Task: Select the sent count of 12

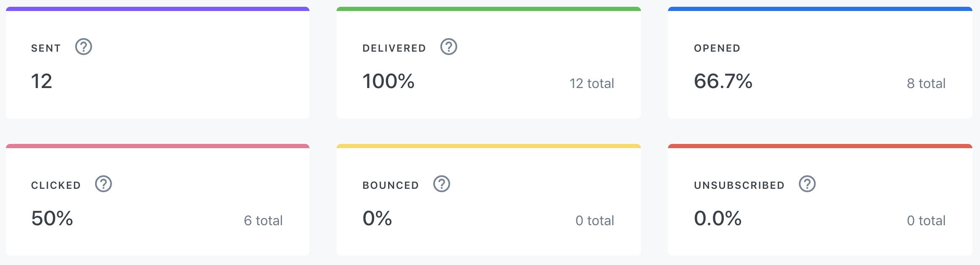Action: pos(41,81)
